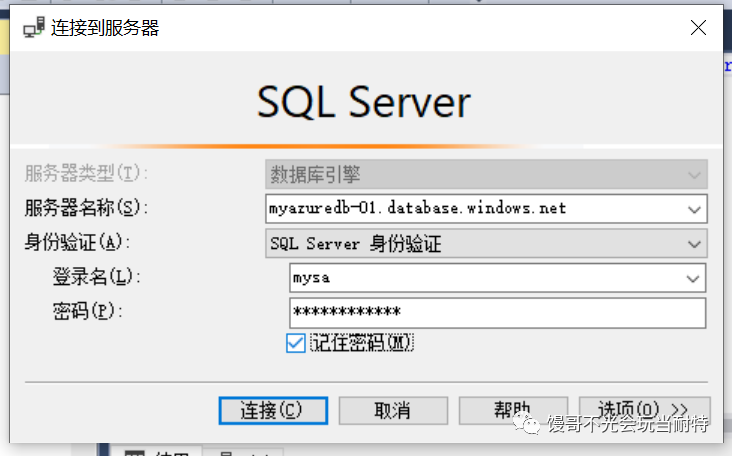732x456 pixels.
Task: Toggle the 记住密码 checkbox
Action: pos(296,343)
